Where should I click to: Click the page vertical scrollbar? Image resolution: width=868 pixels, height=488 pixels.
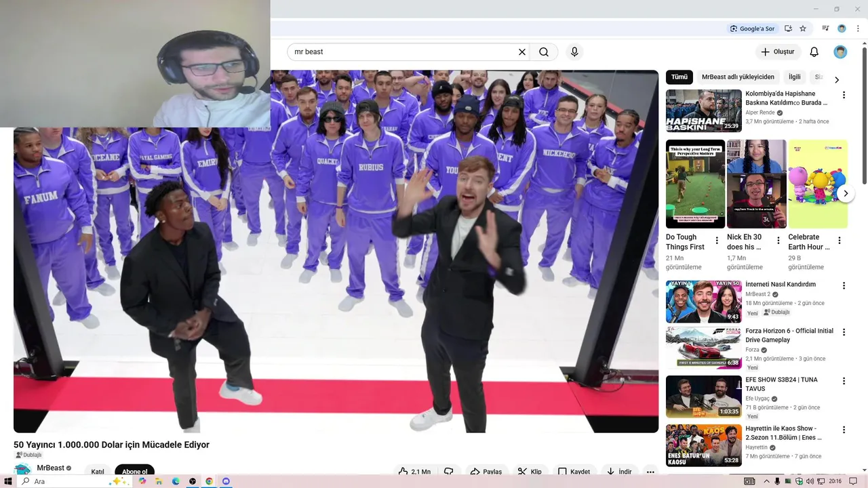[x=865, y=115]
